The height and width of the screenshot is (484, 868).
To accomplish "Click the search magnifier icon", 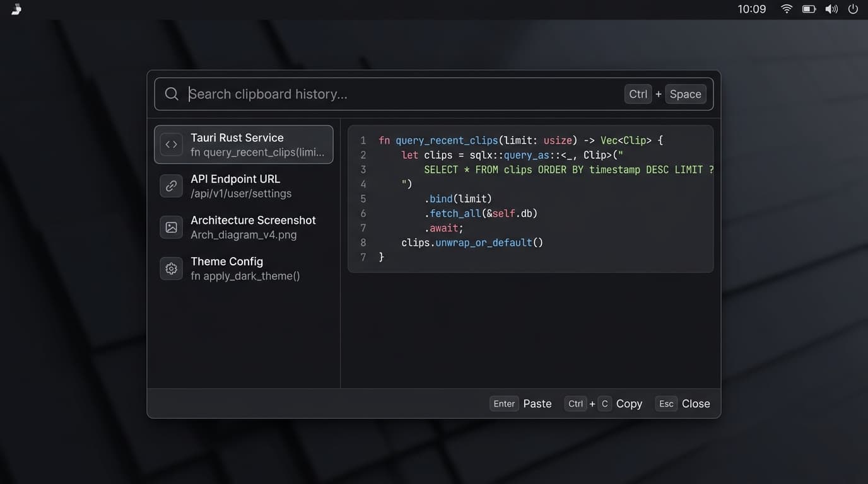I will tap(172, 94).
